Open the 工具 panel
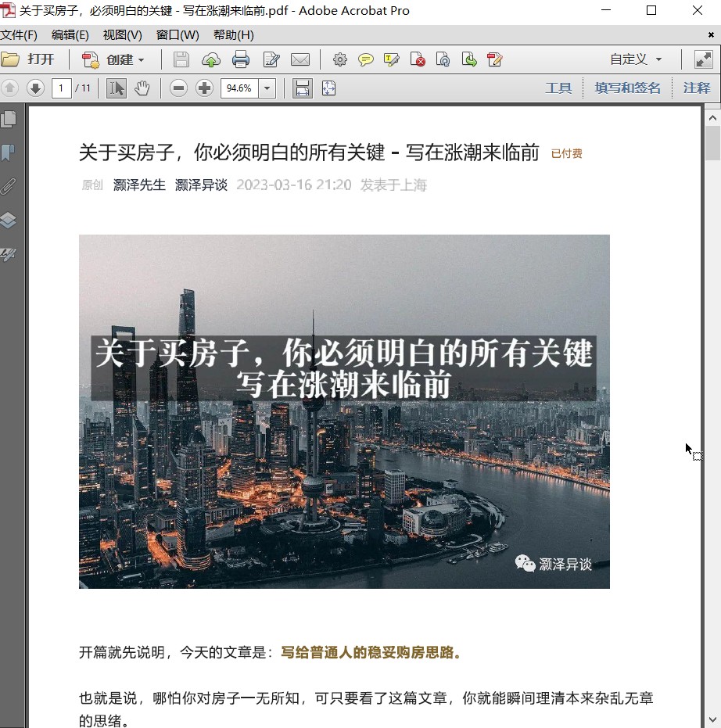721x728 pixels. point(558,88)
